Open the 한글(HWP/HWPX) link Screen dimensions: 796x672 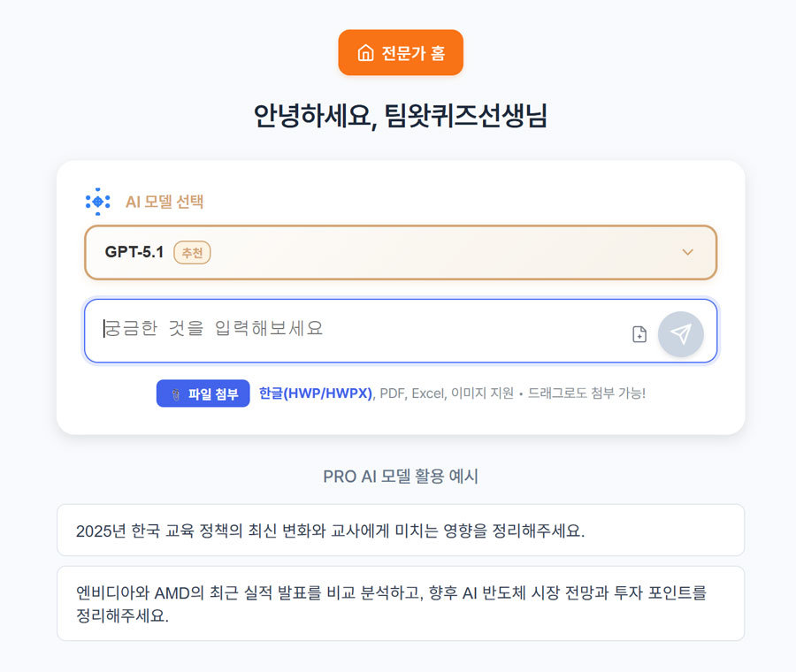pyautogui.click(x=314, y=393)
